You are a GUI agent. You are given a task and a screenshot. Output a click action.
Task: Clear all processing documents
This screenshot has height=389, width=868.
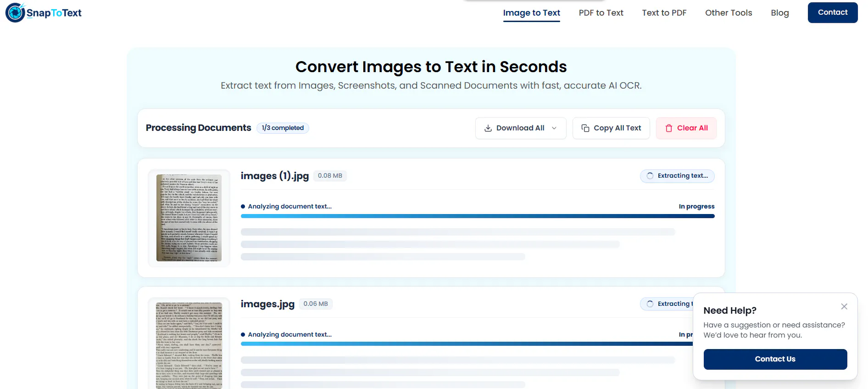click(686, 128)
